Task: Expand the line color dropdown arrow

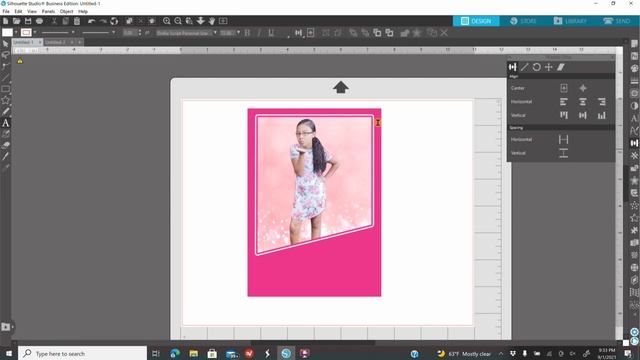Action: pyautogui.click(x=35, y=32)
